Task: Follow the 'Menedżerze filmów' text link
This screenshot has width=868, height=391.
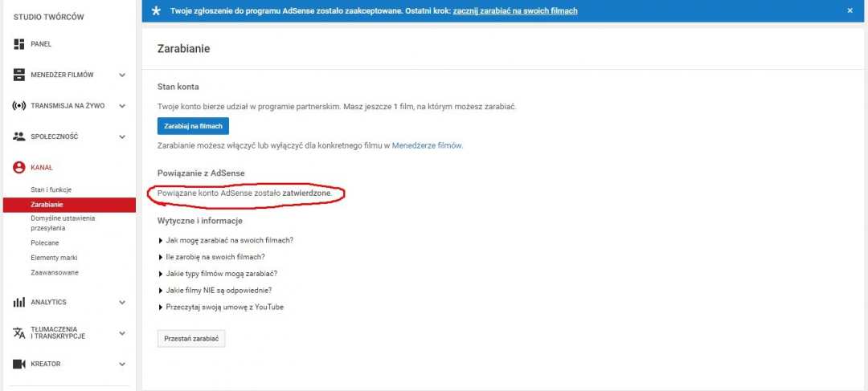Action: point(427,145)
